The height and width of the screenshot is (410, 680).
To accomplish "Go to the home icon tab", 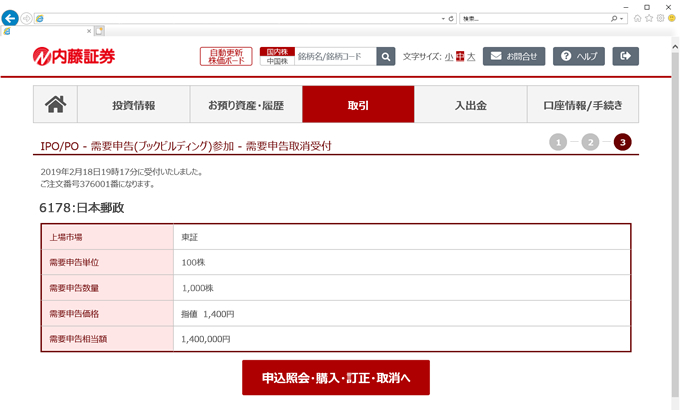I will 56,104.
